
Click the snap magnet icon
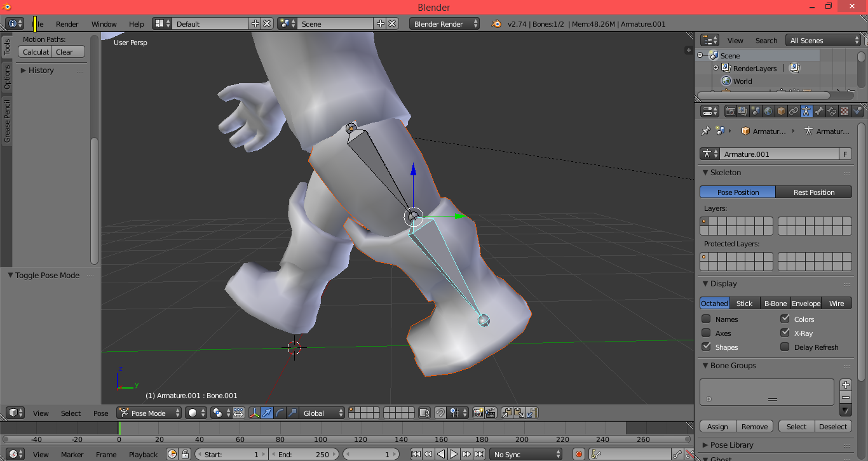coord(440,413)
